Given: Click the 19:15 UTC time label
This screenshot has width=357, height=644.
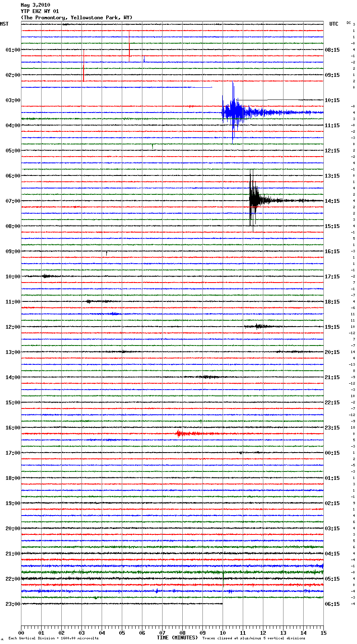Looking at the screenshot, I should tap(332, 327).
